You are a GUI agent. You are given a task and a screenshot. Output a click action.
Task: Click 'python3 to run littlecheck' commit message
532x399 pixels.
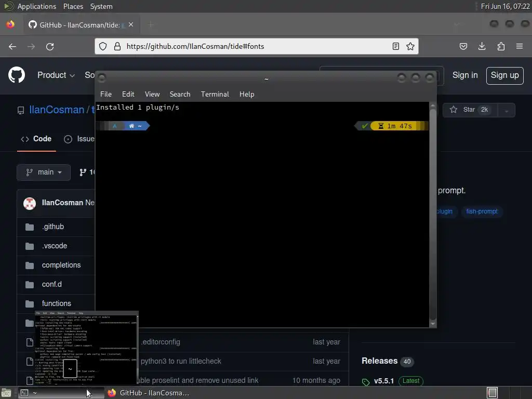[180, 361]
